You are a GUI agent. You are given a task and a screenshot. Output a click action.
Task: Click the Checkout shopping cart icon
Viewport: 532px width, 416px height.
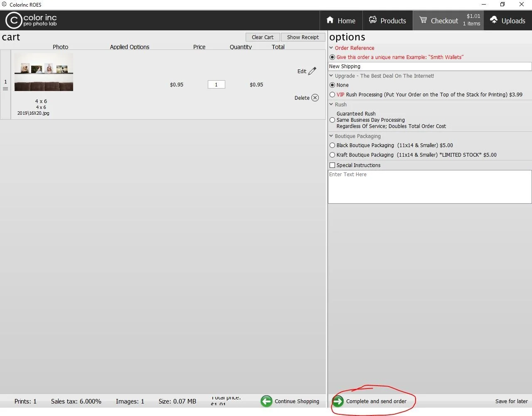(x=423, y=20)
